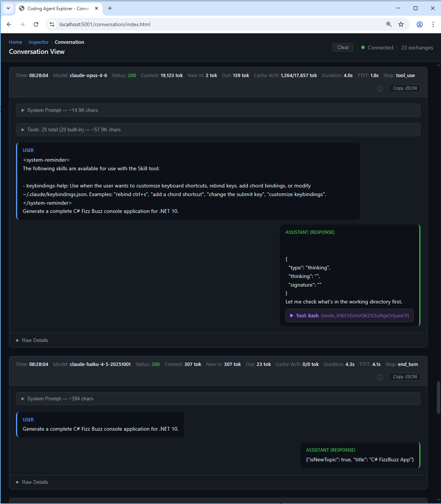This screenshot has width=441, height=504.
Task: Open Chrome three-dot menu
Action: click(x=433, y=24)
